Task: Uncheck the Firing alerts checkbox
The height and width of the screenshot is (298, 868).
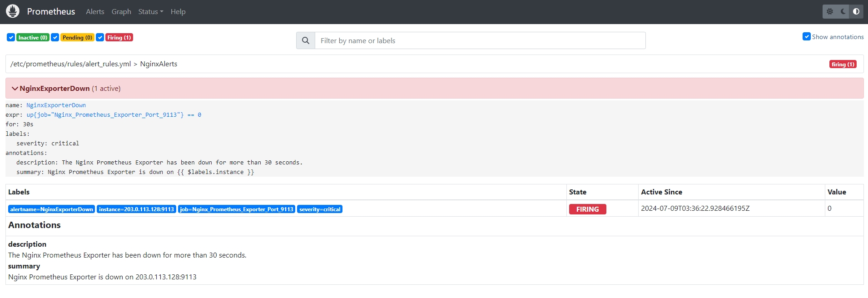Action: click(100, 37)
